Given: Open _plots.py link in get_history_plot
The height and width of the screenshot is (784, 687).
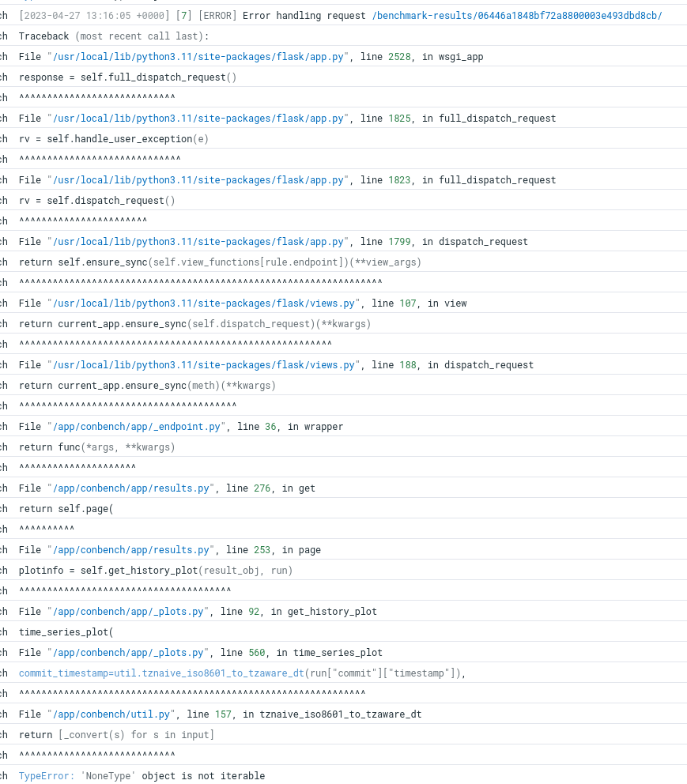Looking at the screenshot, I should pos(128,611).
